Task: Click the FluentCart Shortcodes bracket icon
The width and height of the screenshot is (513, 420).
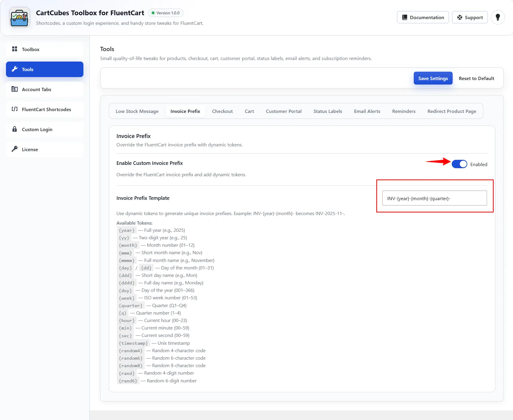Action: pos(14,109)
